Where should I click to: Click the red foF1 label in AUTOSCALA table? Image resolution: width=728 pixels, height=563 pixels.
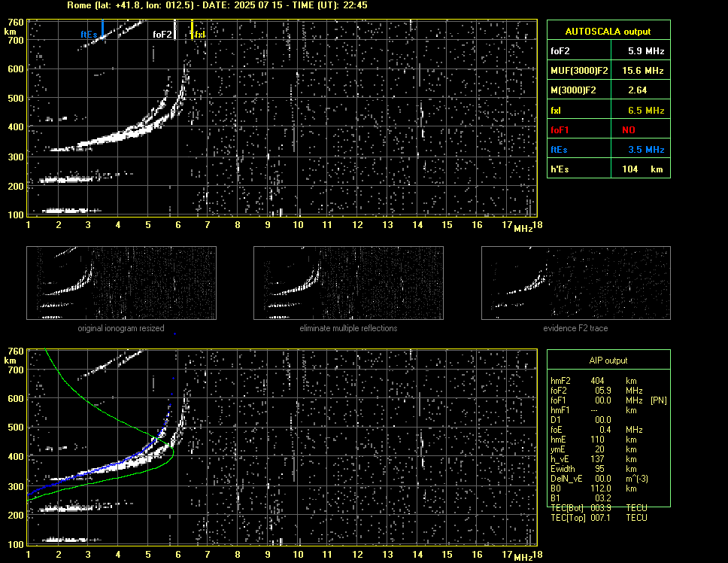[x=560, y=130]
